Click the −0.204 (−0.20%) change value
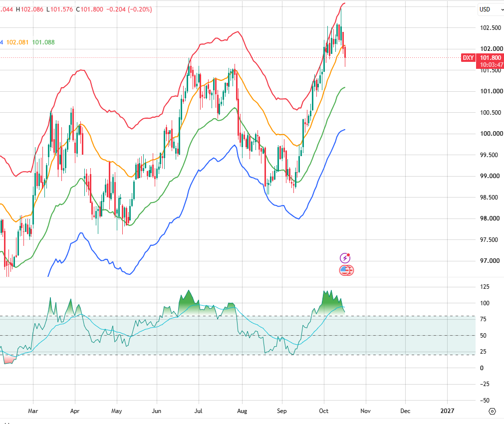The width and height of the screenshot is (504, 424). point(129,9)
